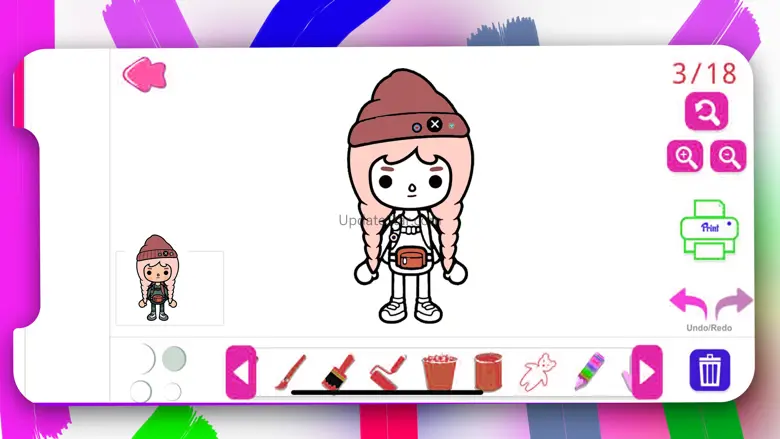
Task: Zoom out with the minus magnifier
Action: (x=728, y=157)
